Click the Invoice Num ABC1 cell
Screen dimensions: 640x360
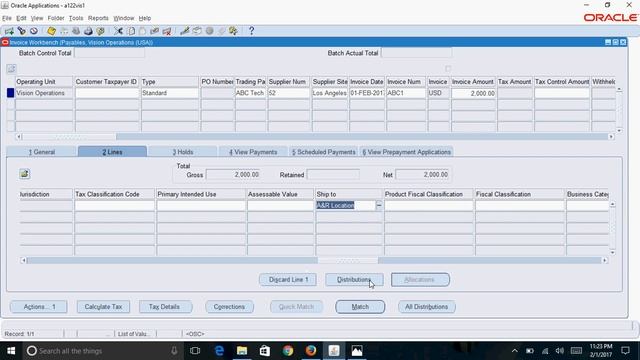pos(406,93)
